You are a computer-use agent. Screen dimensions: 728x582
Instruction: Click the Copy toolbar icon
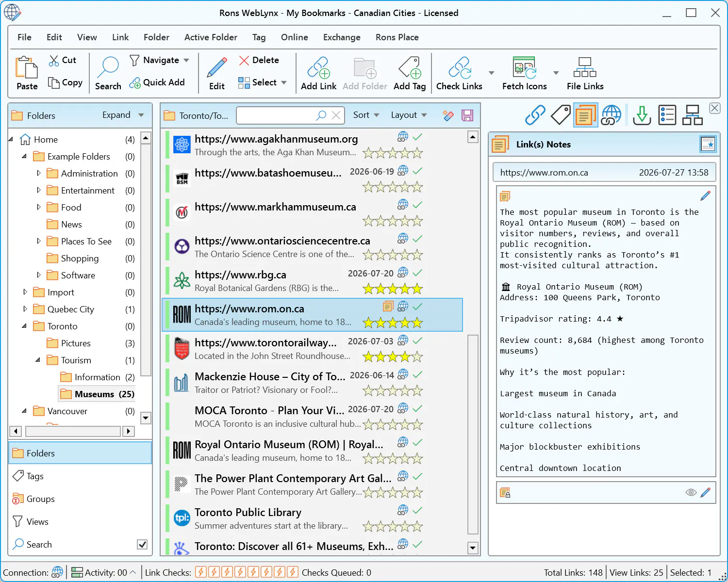tap(65, 82)
